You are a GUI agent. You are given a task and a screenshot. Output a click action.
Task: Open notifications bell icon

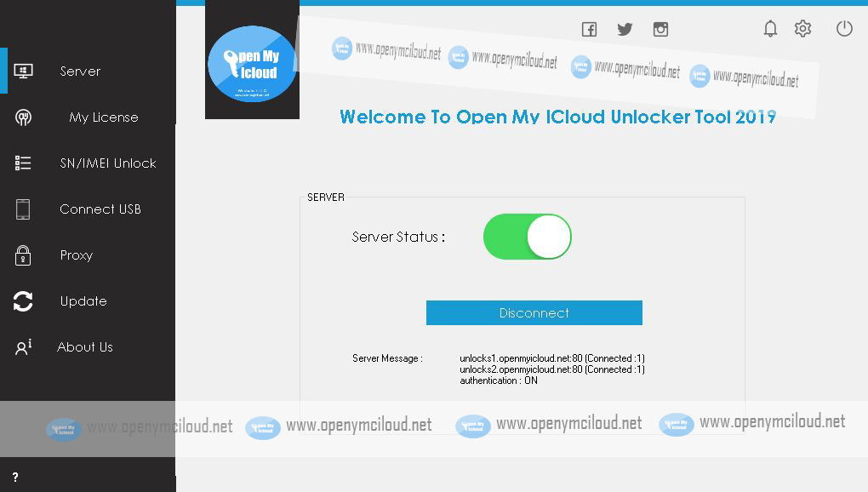coord(770,28)
